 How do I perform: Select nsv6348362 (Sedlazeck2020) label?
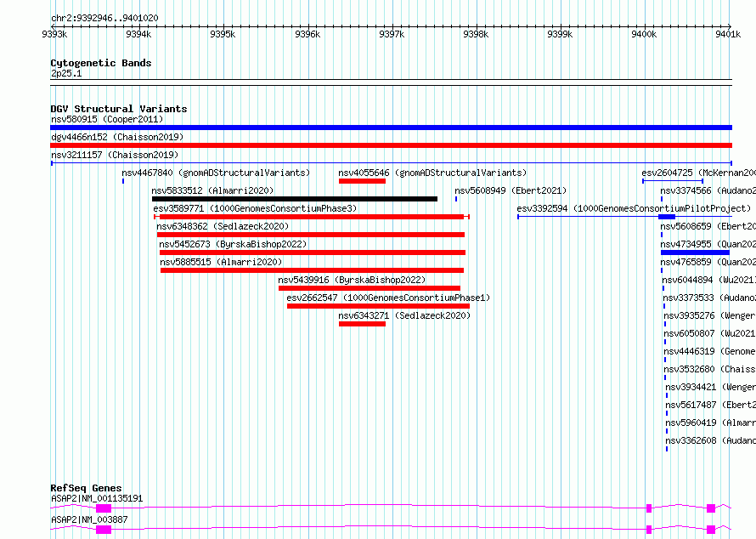(223, 226)
